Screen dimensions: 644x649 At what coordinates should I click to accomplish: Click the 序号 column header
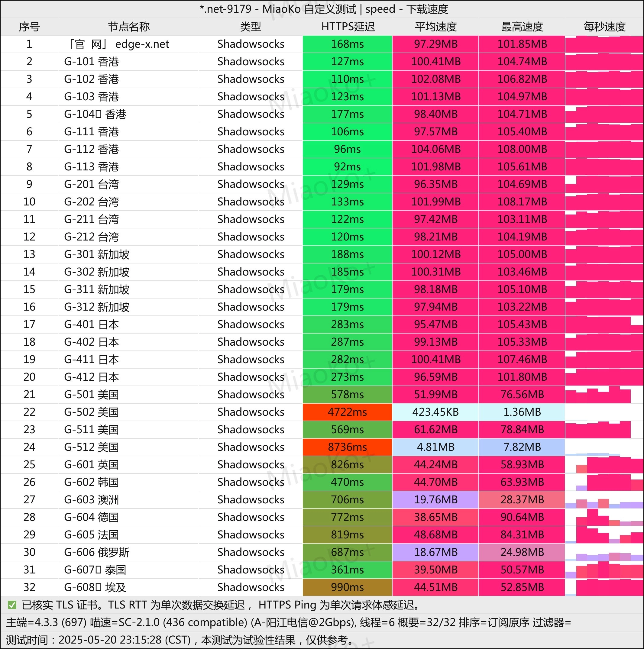[x=29, y=27]
